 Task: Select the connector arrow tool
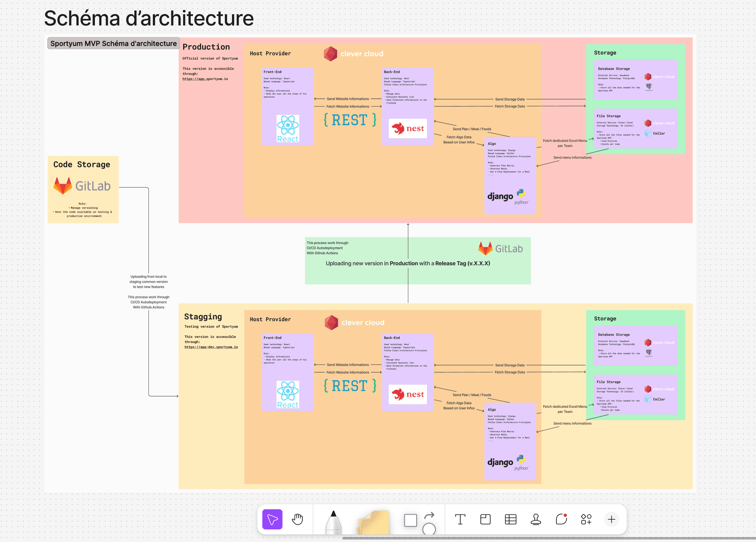429,515
